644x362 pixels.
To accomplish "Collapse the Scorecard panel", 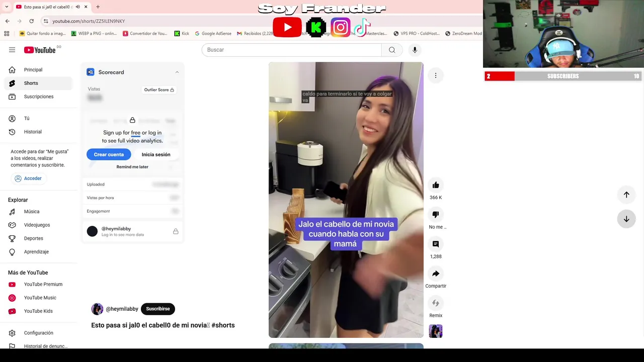I will pyautogui.click(x=177, y=72).
